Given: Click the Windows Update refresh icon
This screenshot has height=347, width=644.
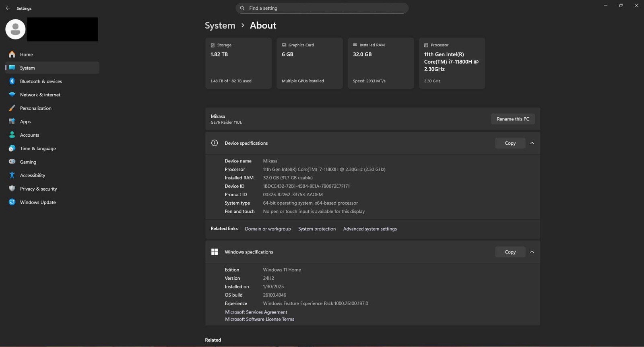Looking at the screenshot, I should click(12, 202).
